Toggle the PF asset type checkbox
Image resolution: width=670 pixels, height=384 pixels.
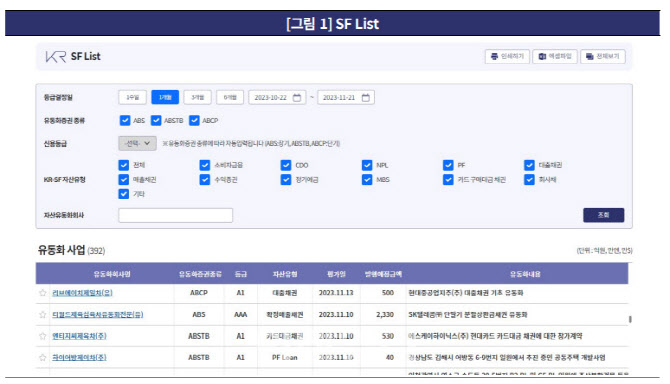pyautogui.click(x=448, y=165)
